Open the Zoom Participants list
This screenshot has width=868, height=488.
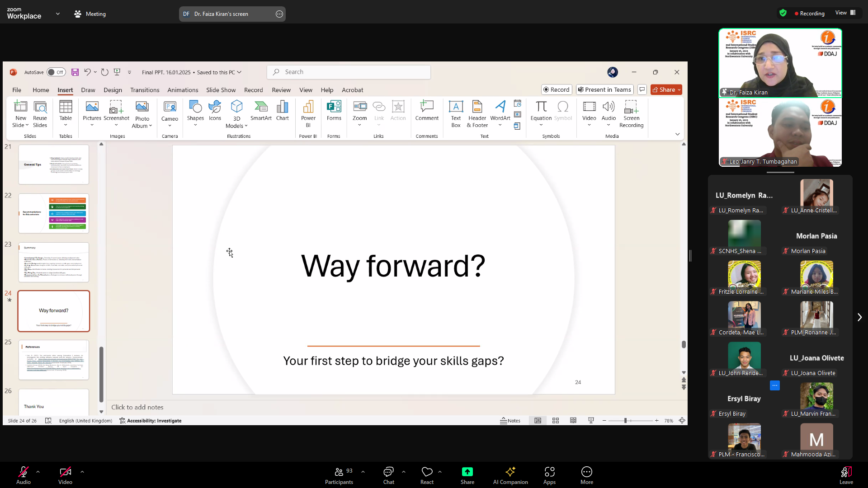[x=339, y=475]
